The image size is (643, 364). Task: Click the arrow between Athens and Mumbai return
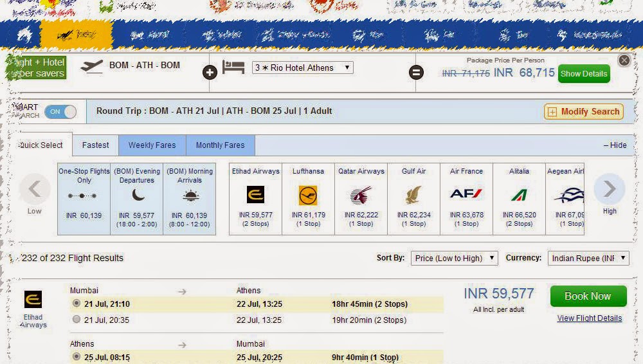coord(182,345)
